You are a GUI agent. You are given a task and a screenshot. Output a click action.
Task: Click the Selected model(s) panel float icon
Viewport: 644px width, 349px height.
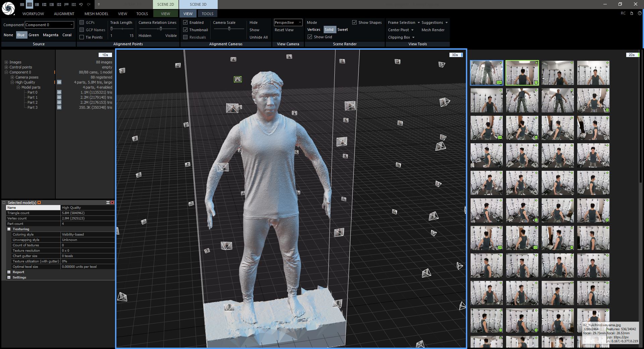click(108, 203)
